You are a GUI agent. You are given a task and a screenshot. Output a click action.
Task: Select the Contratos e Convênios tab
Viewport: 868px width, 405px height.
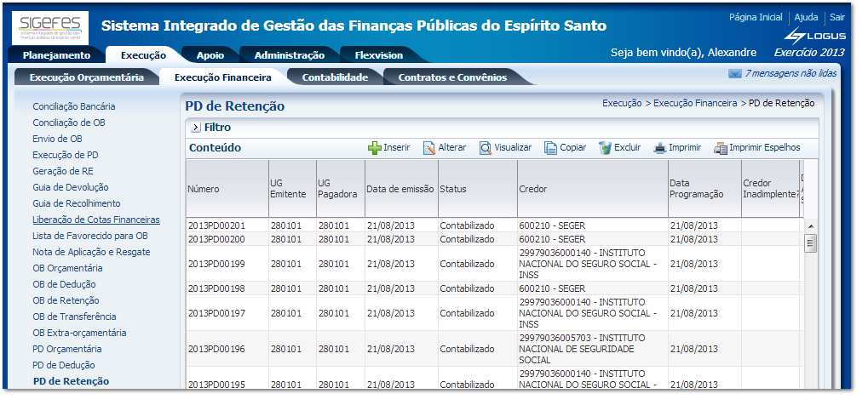[x=452, y=77]
